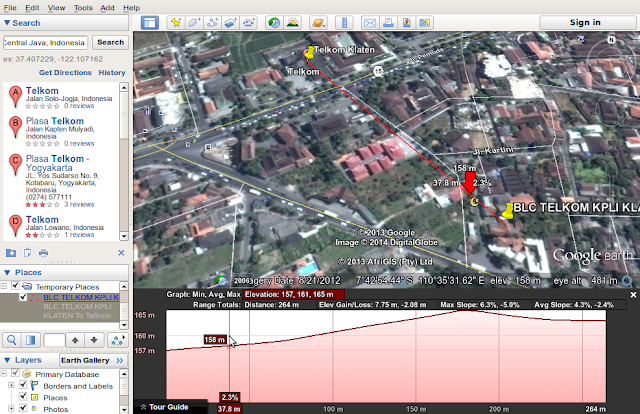The width and height of the screenshot is (640, 414).
Task: Open the File menu
Action: point(10,7)
